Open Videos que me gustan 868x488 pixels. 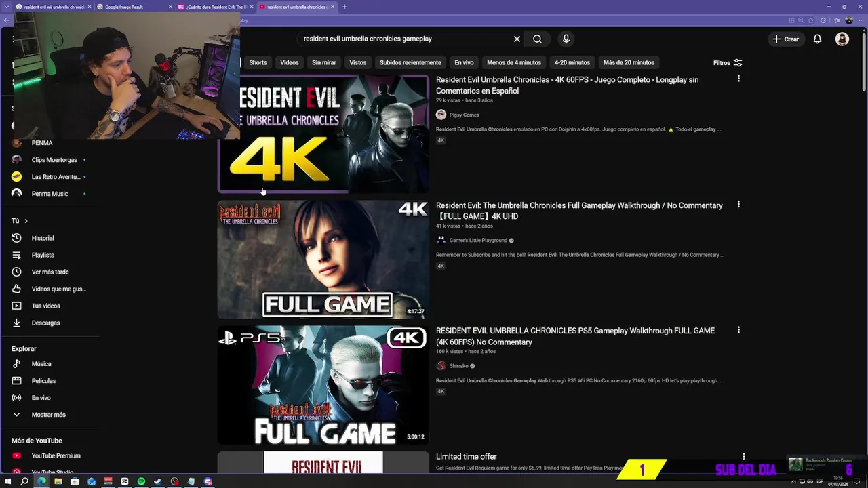(x=58, y=289)
